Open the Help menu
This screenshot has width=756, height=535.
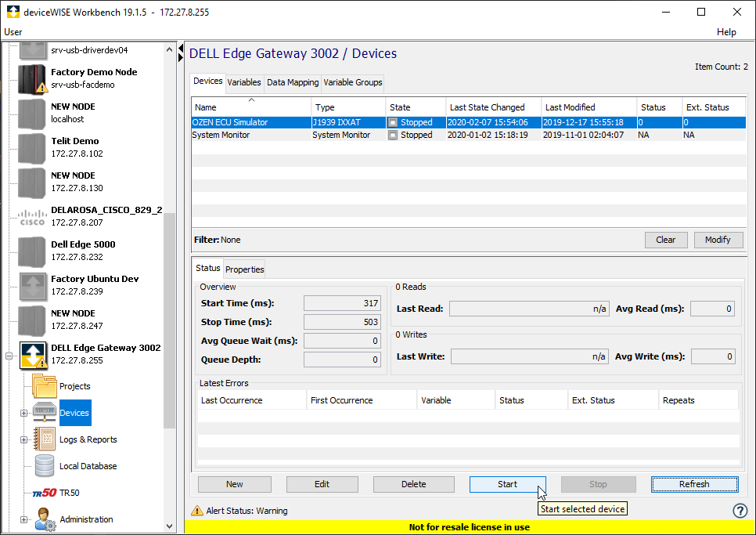pos(726,32)
